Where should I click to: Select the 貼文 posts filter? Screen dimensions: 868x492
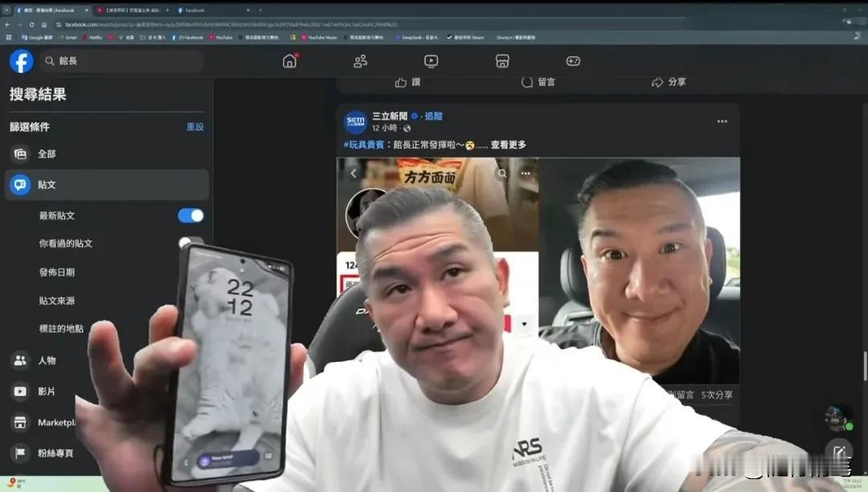point(106,184)
